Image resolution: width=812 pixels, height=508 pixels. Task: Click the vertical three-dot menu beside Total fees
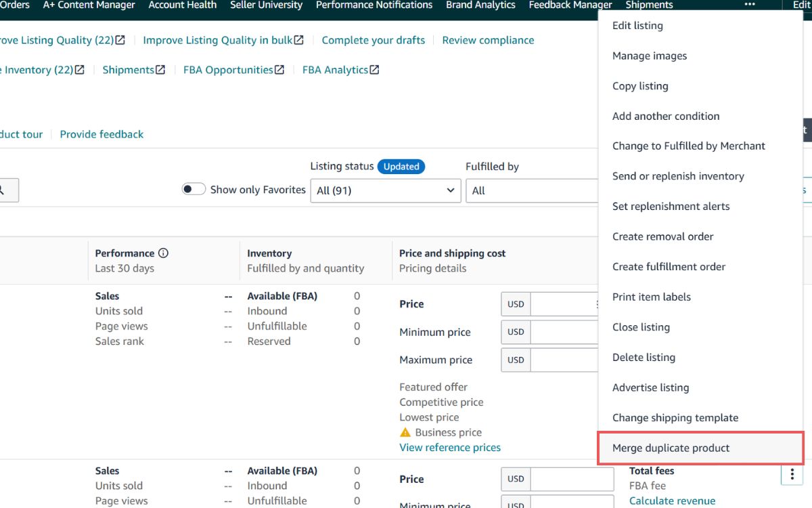[x=792, y=474]
